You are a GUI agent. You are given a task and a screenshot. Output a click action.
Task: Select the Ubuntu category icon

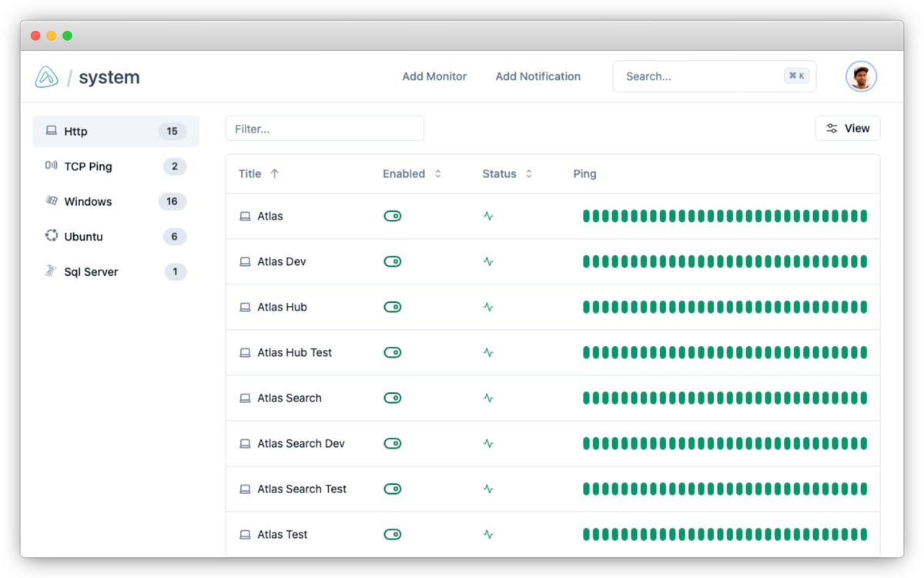pos(51,237)
